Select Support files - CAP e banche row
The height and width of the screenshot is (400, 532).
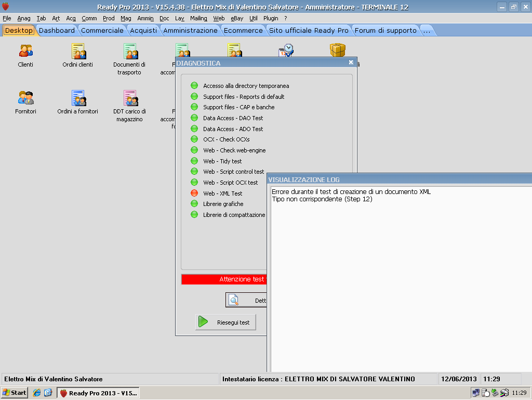(239, 107)
